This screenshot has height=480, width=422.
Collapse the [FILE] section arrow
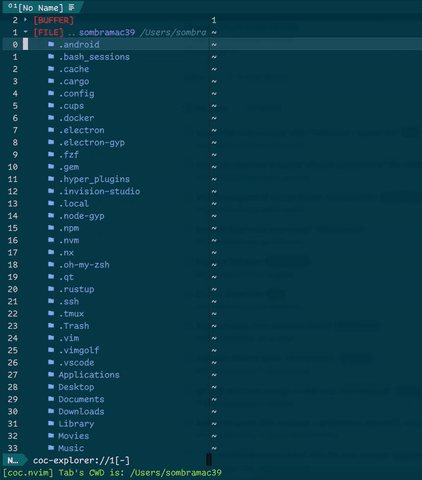(25, 32)
